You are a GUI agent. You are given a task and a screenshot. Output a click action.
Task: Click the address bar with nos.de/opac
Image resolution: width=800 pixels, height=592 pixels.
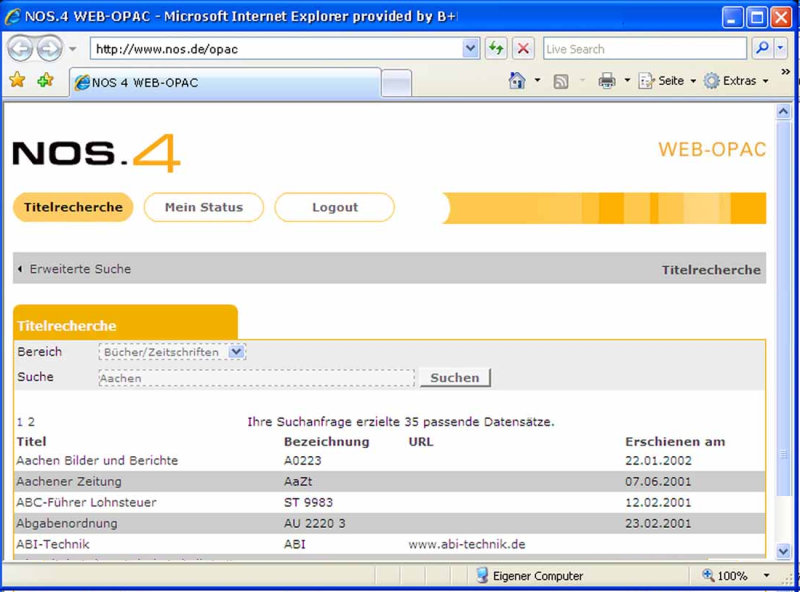pyautogui.click(x=277, y=49)
